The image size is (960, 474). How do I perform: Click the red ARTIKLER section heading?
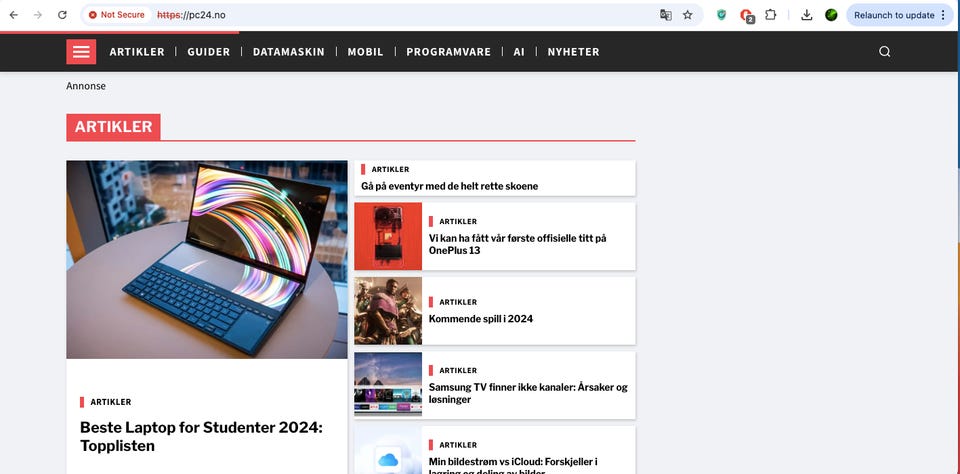tap(113, 127)
